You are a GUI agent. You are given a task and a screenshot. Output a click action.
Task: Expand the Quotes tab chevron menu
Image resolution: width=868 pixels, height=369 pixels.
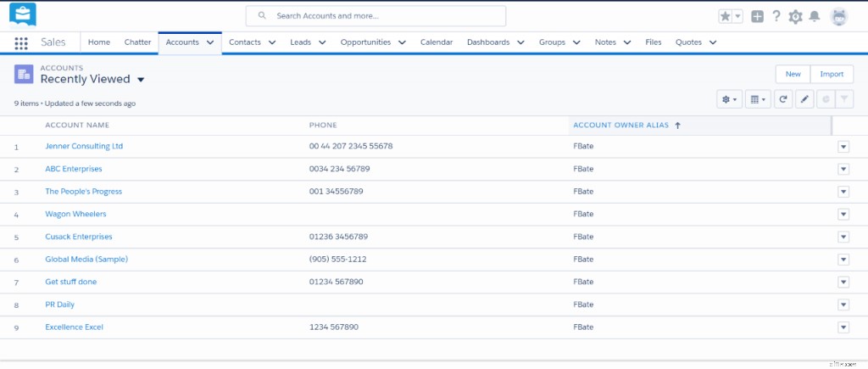click(713, 42)
